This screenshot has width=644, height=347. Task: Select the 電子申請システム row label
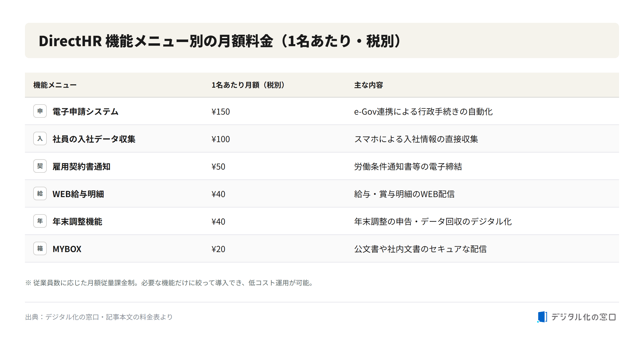point(85,112)
